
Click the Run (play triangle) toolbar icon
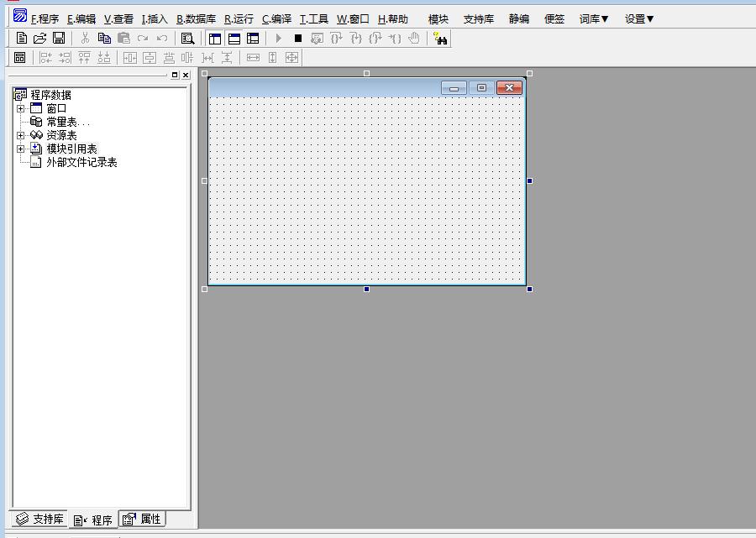279,39
